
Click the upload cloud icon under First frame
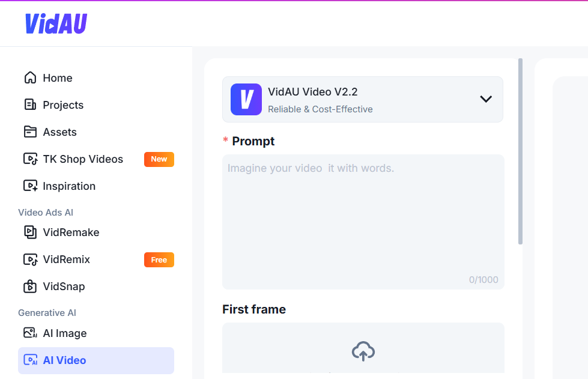(363, 351)
